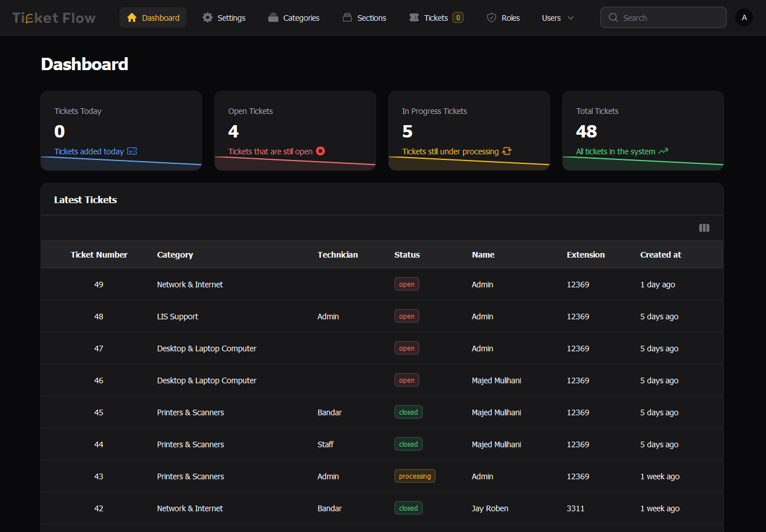Sort by Name column header

[483, 255]
